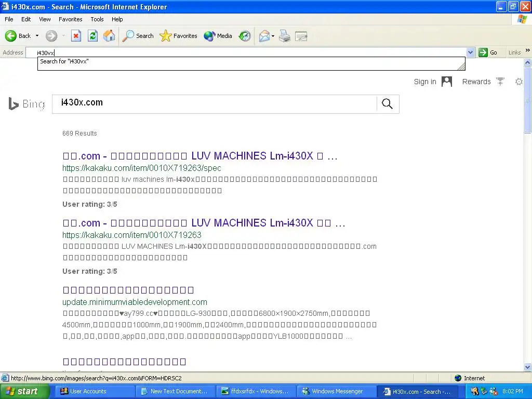Click the Bing logo
This screenshot has width=532, height=399.
point(26,104)
